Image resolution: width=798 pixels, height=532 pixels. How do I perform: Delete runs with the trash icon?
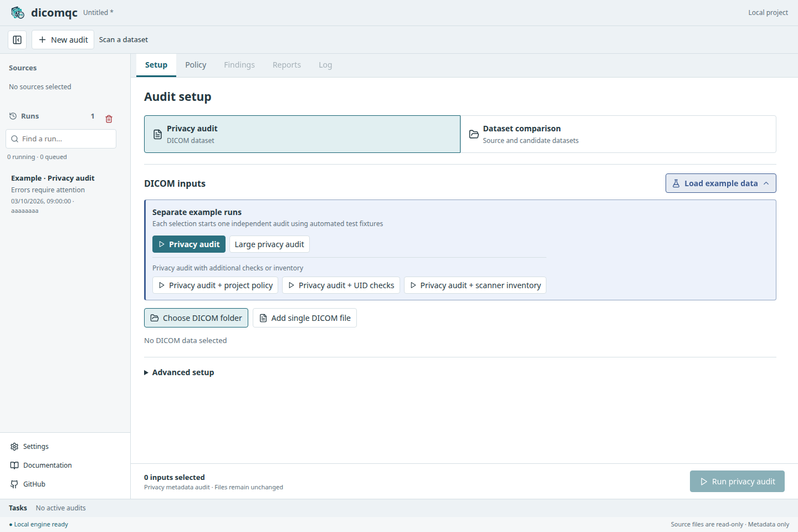(x=109, y=119)
